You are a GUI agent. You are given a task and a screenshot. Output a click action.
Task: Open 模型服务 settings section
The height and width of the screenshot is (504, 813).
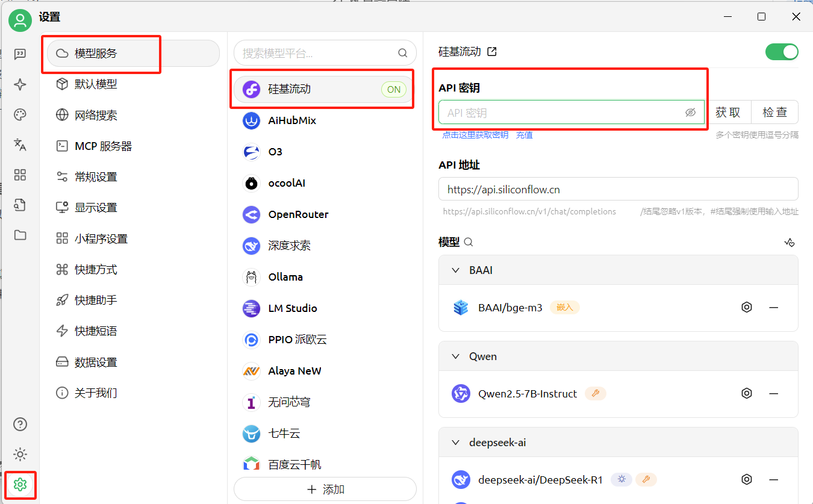tap(133, 53)
